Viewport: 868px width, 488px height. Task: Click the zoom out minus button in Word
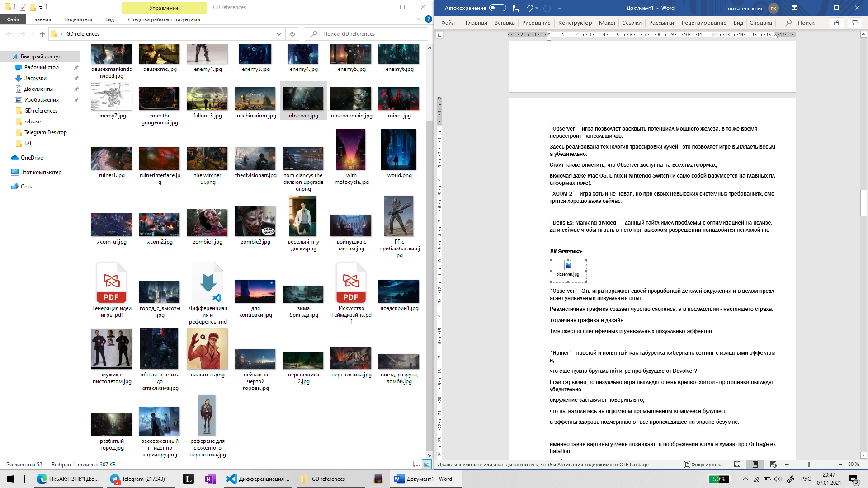pyautogui.click(x=787, y=465)
